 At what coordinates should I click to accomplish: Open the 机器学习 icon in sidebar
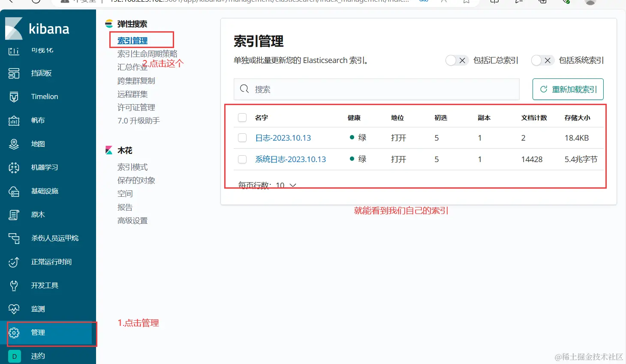pyautogui.click(x=14, y=168)
